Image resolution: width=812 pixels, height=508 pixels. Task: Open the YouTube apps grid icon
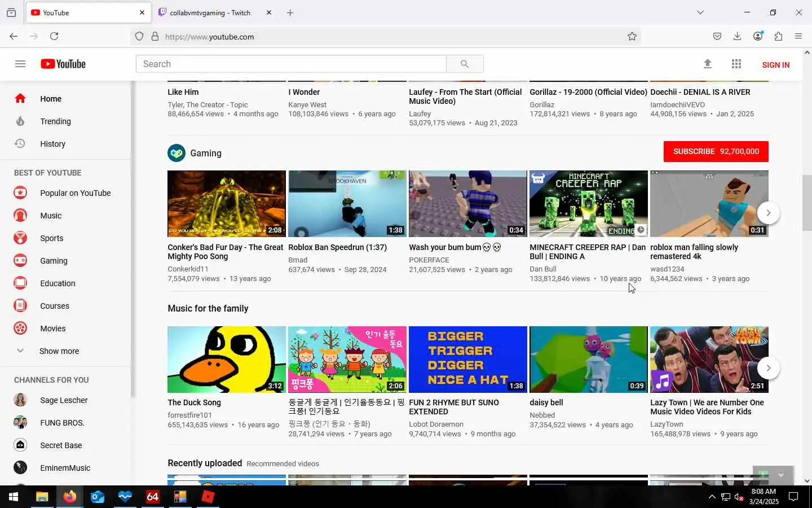click(x=736, y=64)
